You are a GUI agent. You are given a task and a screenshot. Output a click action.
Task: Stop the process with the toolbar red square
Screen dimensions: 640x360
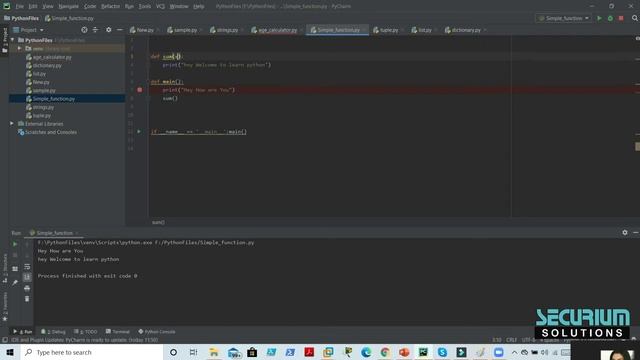coord(621,18)
